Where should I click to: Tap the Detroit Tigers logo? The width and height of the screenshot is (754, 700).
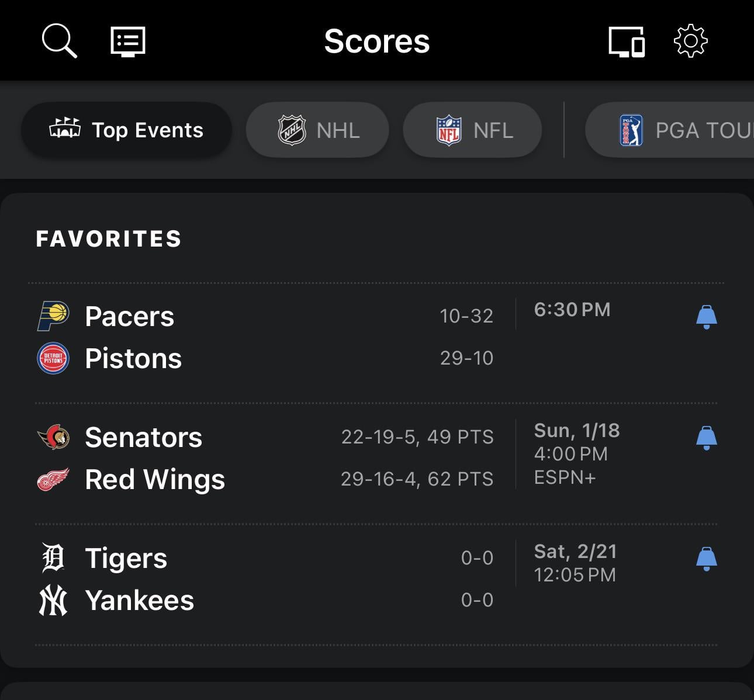(x=53, y=558)
